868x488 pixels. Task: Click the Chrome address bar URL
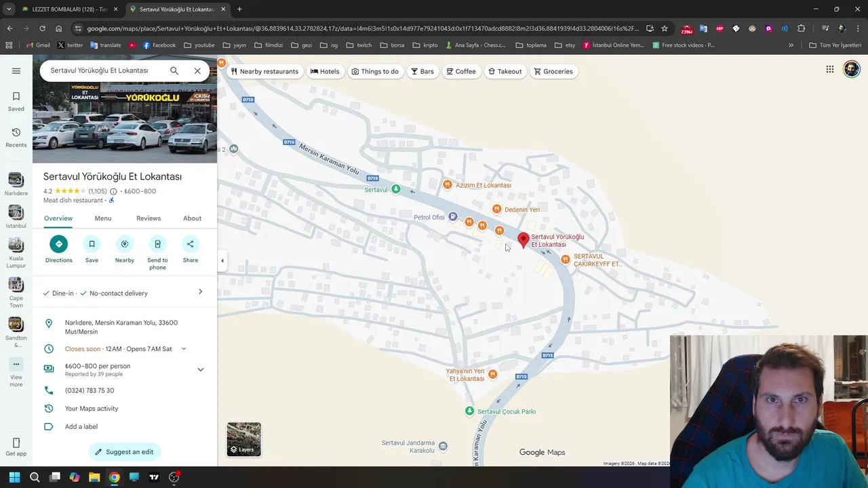click(363, 28)
